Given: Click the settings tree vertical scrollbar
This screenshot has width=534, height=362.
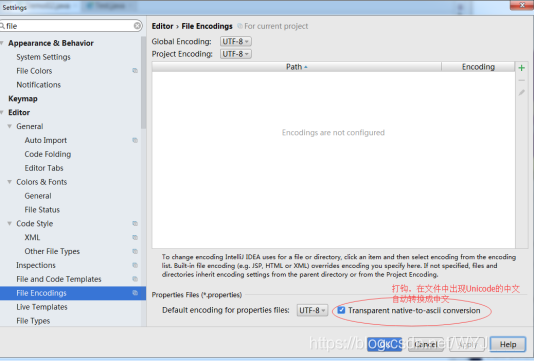Looking at the screenshot, I should [143, 83].
